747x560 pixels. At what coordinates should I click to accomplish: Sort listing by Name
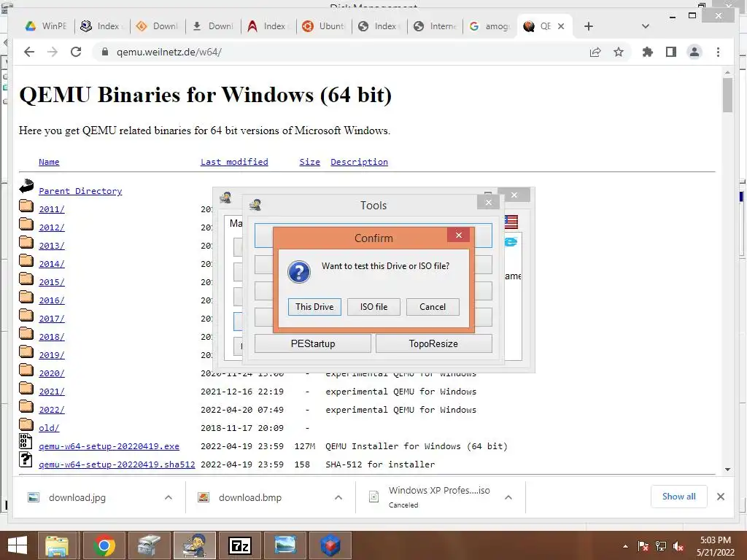click(x=49, y=162)
